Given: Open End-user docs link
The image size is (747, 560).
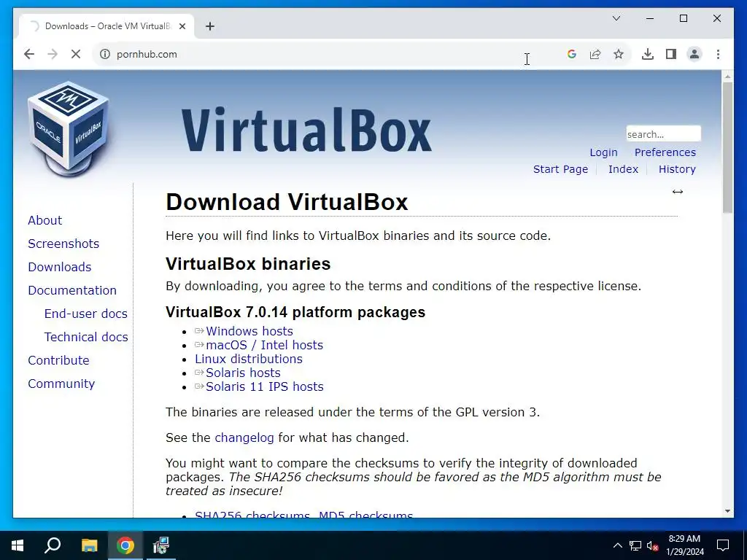Looking at the screenshot, I should [x=86, y=314].
